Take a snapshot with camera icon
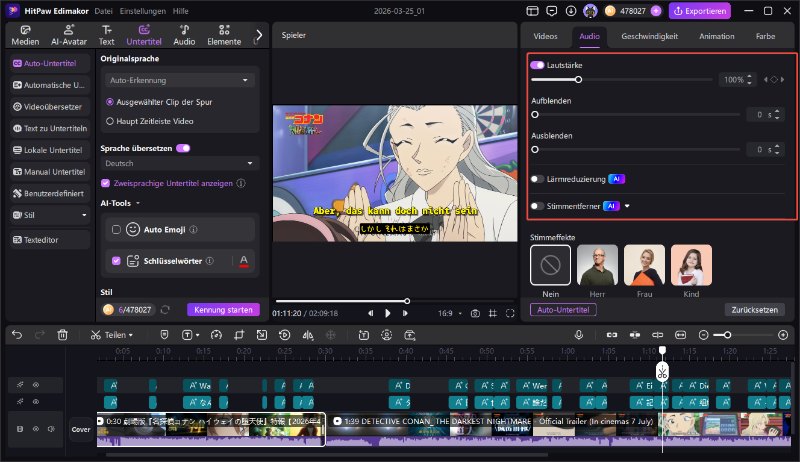Screen dimensions: 800x462 click(x=475, y=313)
